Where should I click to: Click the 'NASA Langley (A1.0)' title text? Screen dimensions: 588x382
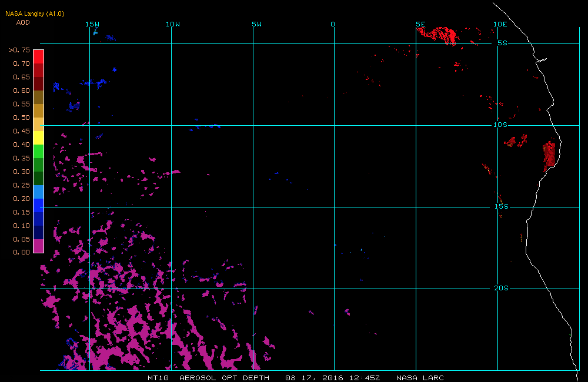click(35, 14)
